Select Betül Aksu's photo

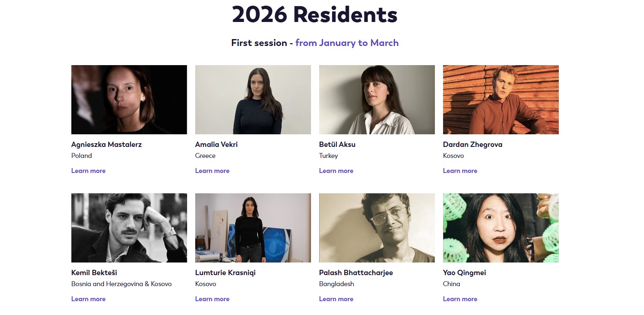click(377, 100)
